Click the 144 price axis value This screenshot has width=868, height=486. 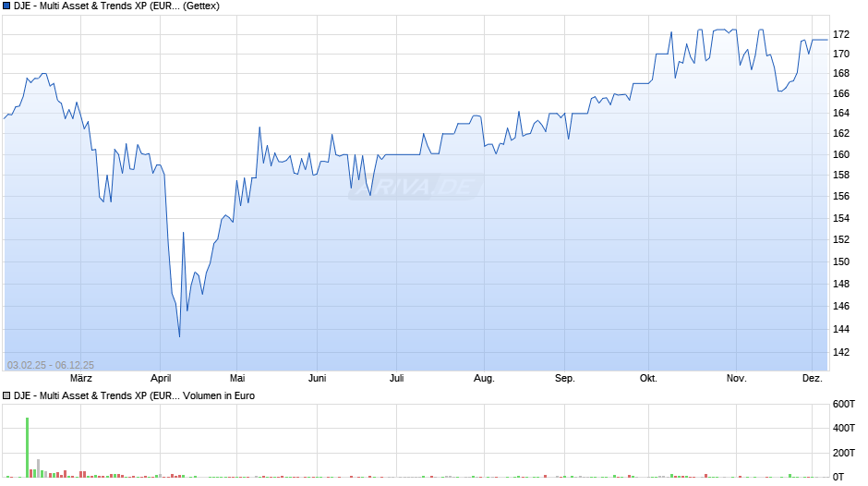(x=841, y=329)
